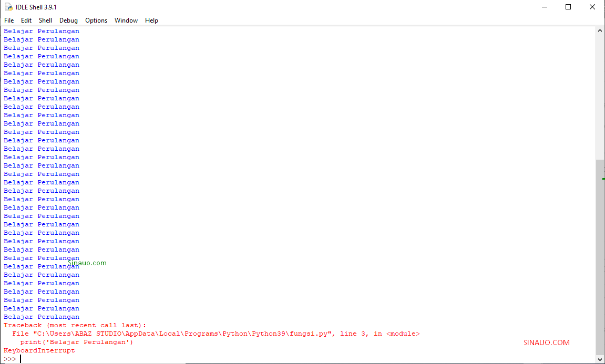Click the KeyboardInterrupt error text

[39, 350]
